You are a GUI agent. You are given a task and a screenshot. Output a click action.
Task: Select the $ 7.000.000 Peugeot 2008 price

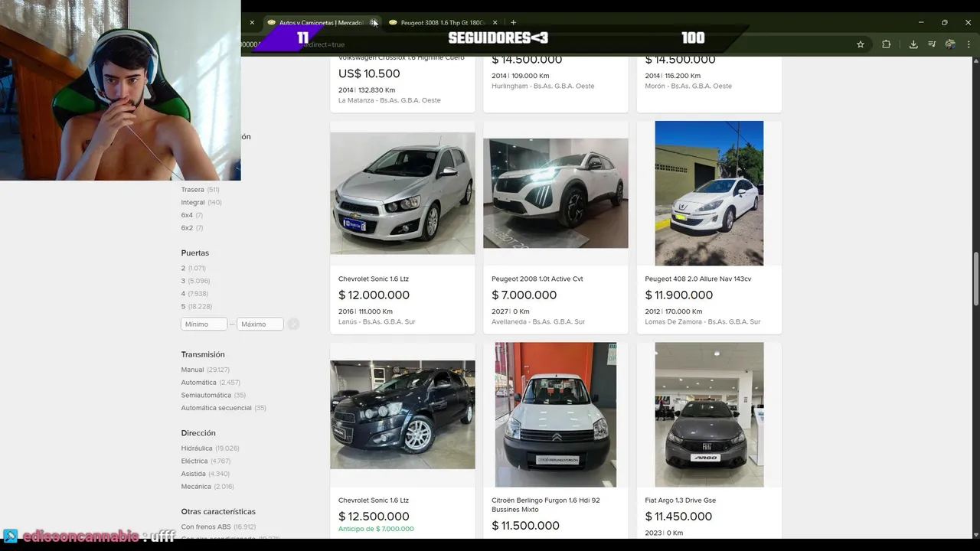coord(524,295)
